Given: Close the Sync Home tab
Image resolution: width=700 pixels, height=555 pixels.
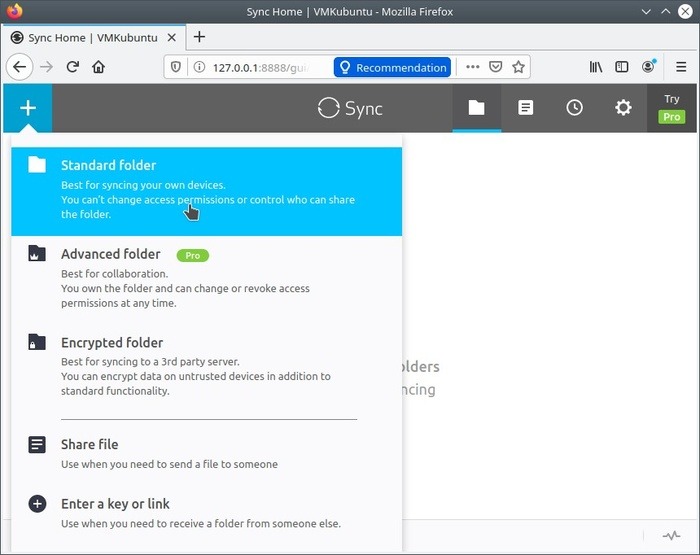Looking at the screenshot, I should click(x=171, y=38).
